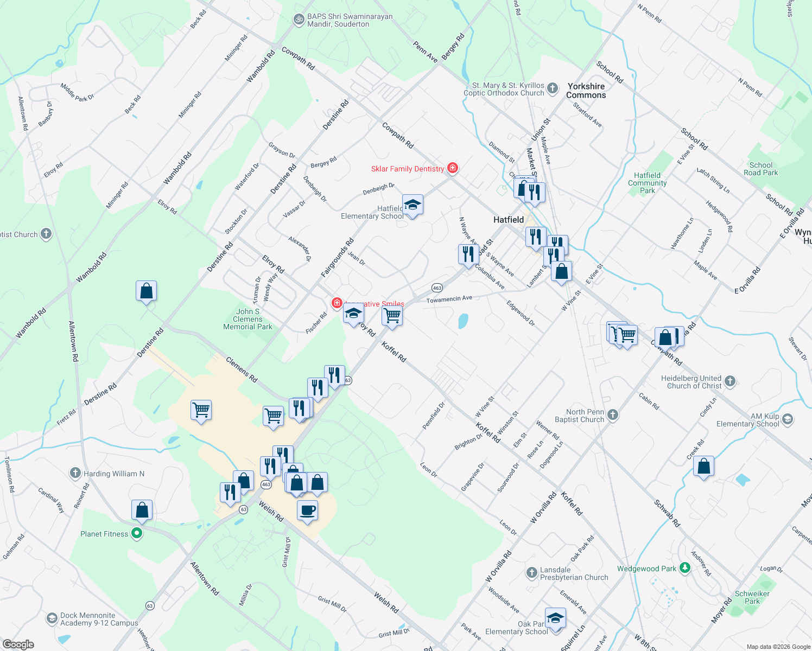
Task: Open the Planet Fitness location marker
Action: coord(136,533)
